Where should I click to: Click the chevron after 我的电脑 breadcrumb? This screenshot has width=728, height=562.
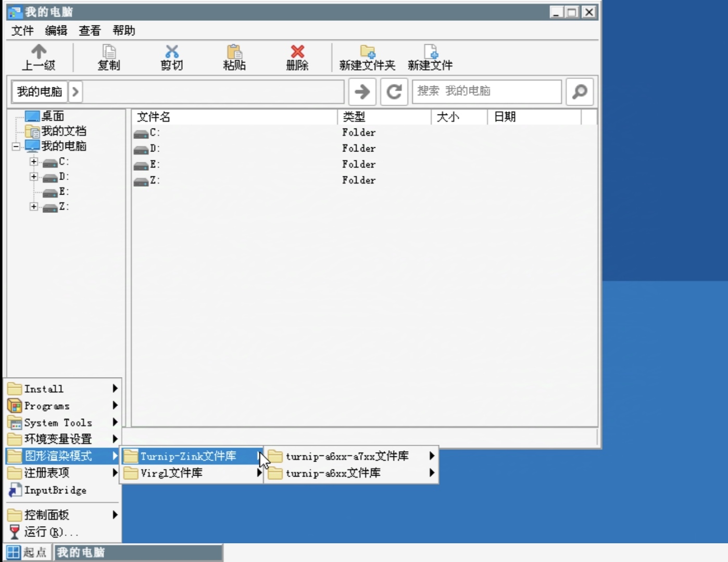76,92
